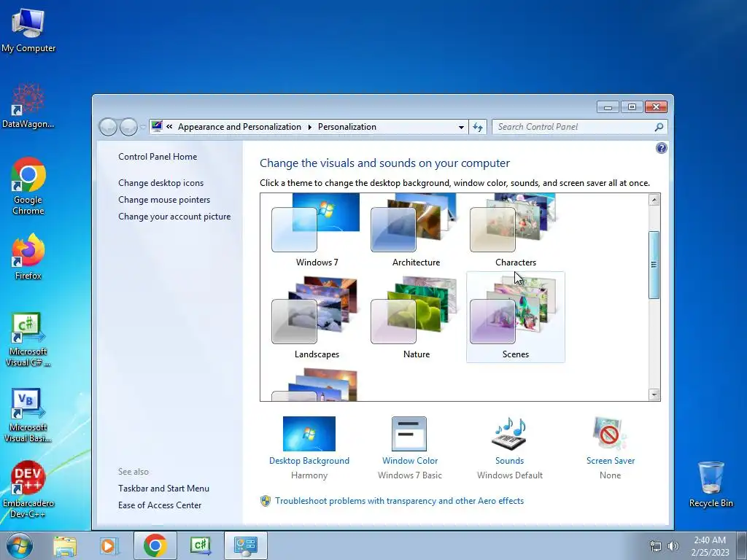
Task: Click Personalization breadcrumb segment
Action: (347, 127)
